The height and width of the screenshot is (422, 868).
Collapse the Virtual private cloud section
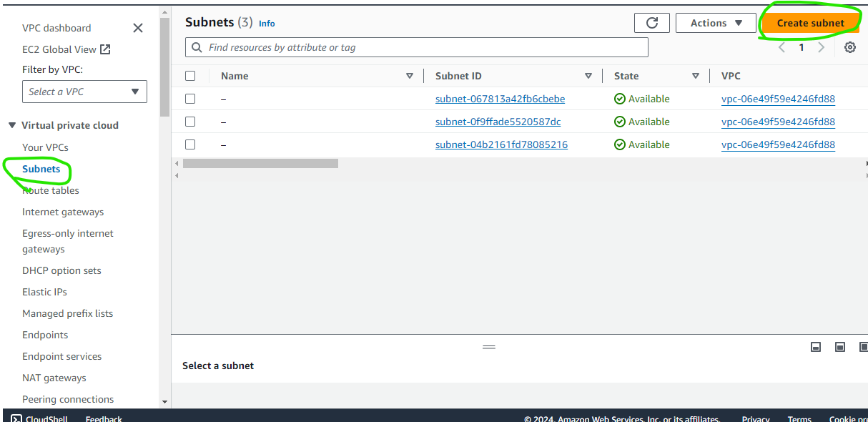point(11,125)
